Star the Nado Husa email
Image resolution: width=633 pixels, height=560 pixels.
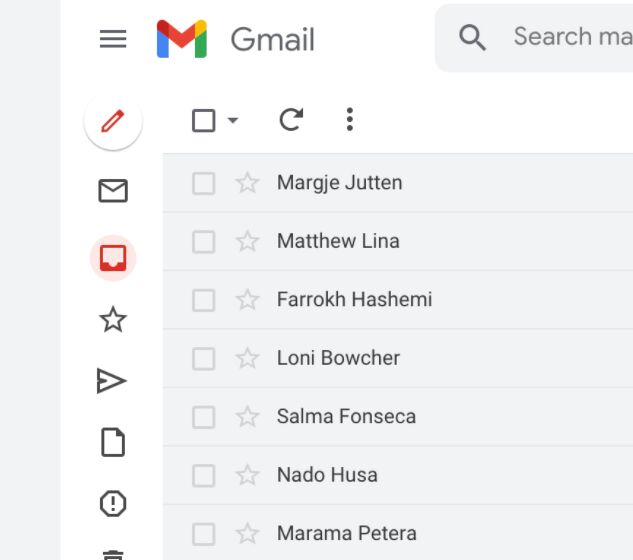pyautogui.click(x=247, y=475)
